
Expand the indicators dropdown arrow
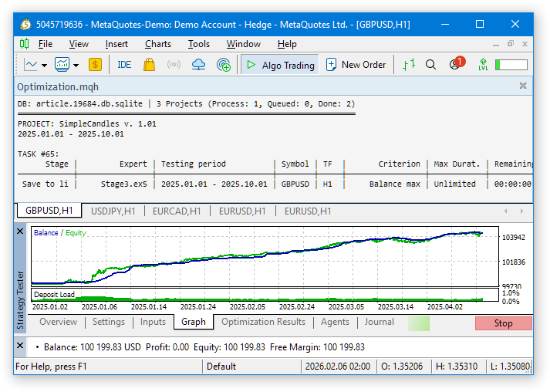[x=76, y=66]
